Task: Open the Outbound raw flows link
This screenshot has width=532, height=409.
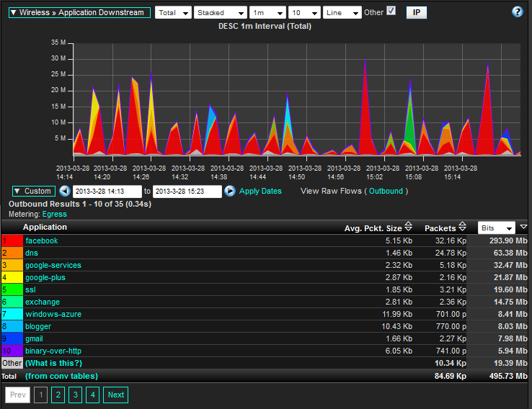Action: [386, 192]
